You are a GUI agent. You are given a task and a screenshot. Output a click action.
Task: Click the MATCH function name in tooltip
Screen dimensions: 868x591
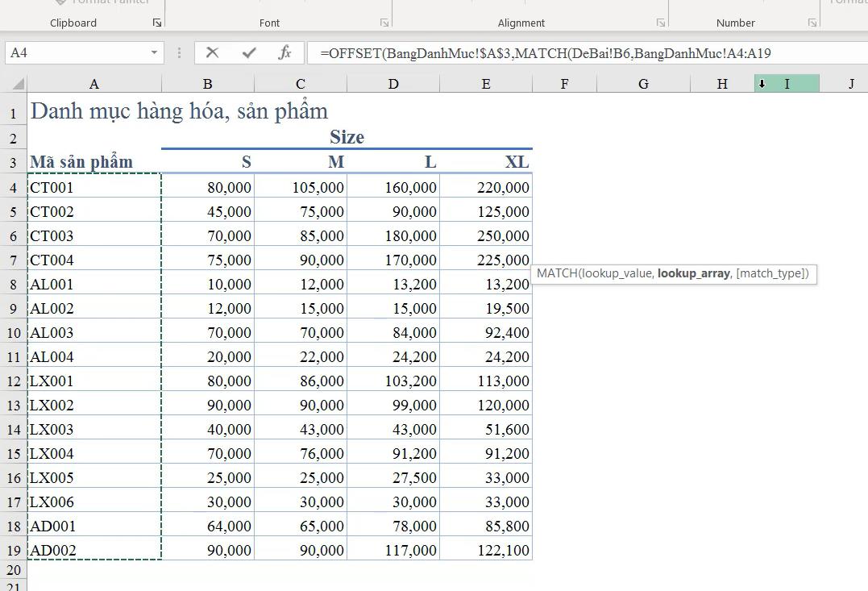point(556,273)
